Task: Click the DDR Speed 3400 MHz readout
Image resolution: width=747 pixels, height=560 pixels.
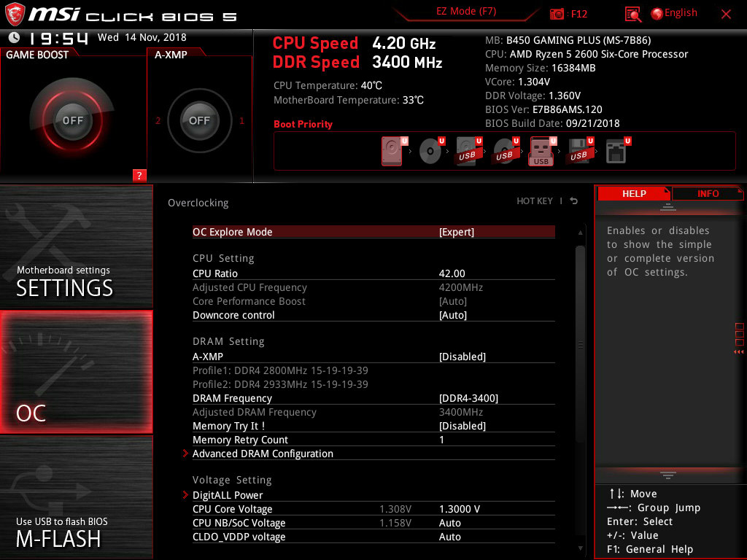Action: click(x=357, y=62)
